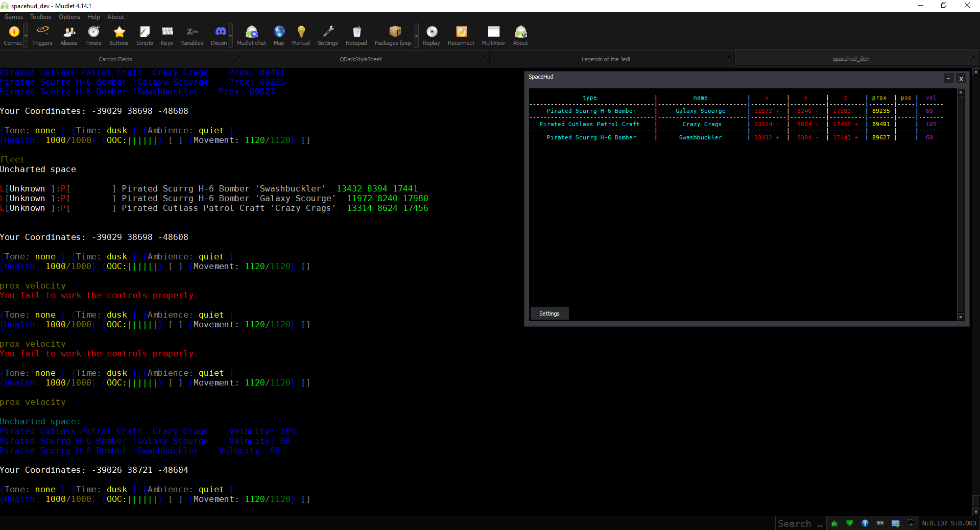Open the Notepad tool

pos(356,35)
